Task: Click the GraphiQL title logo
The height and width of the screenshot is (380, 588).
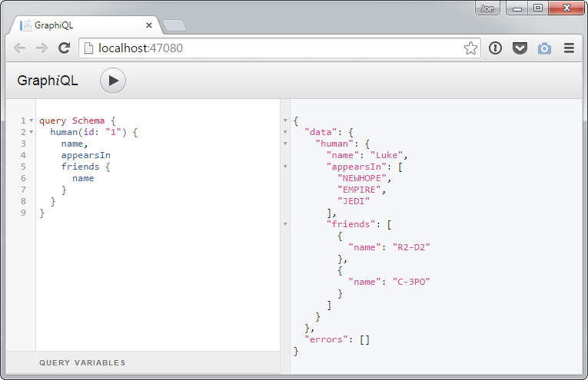Action: click(x=48, y=81)
